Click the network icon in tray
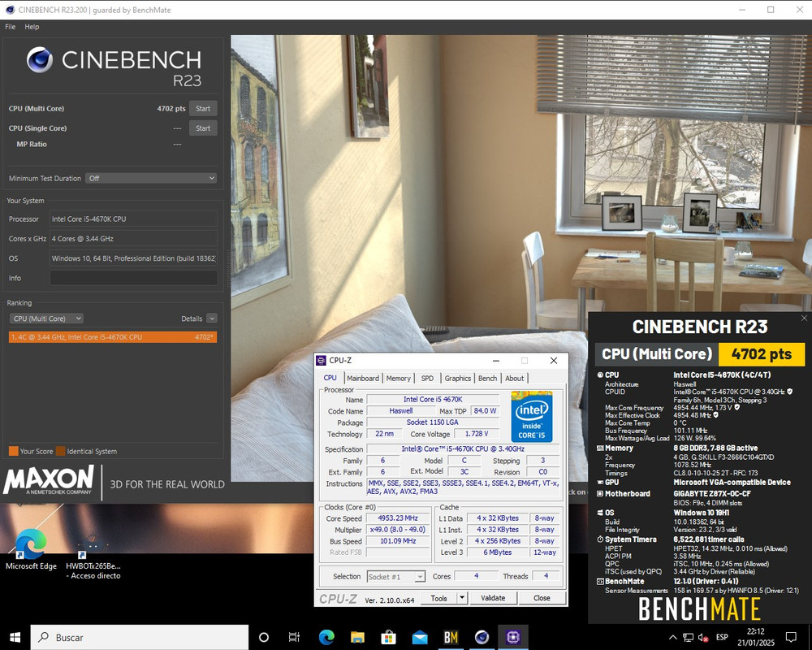 point(689,637)
